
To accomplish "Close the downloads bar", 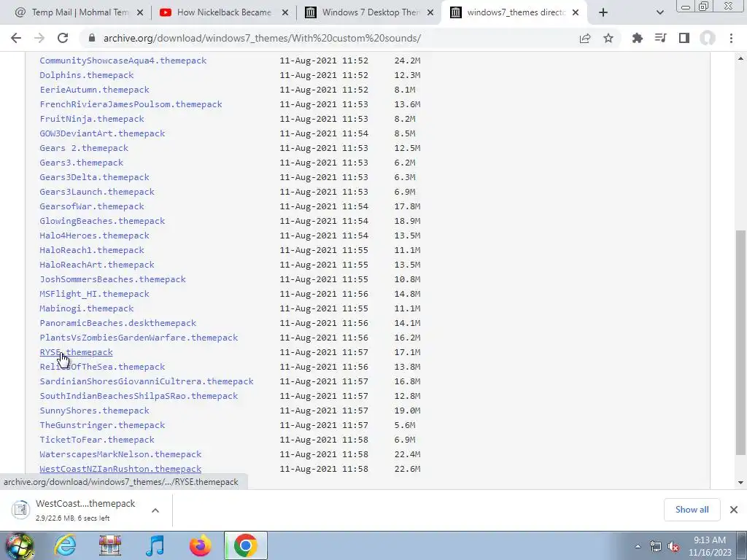I will (734, 510).
